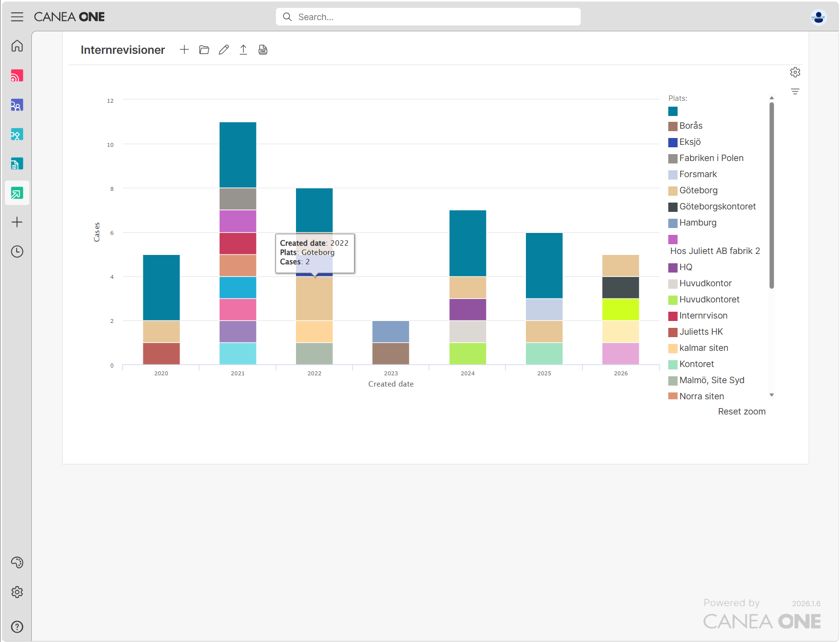Toggle Fabriken i Polen legend series
Image resolution: width=840 pixels, height=642 pixels.
click(706, 158)
